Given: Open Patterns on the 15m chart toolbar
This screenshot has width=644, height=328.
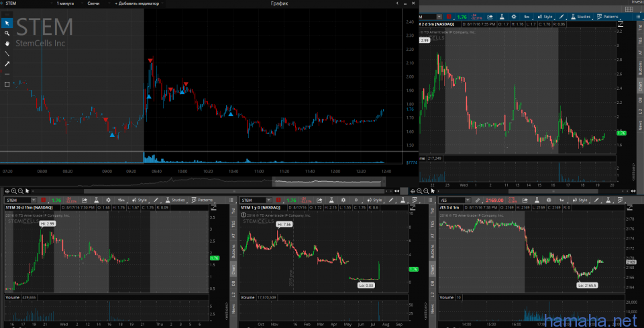Looking at the screenshot, I should tap(203, 201).
